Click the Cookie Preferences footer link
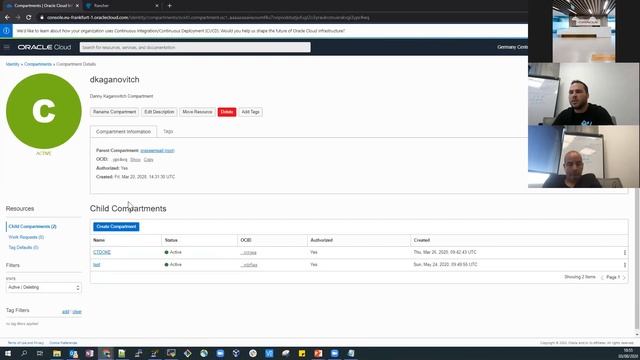The image size is (640, 360). 63,343
